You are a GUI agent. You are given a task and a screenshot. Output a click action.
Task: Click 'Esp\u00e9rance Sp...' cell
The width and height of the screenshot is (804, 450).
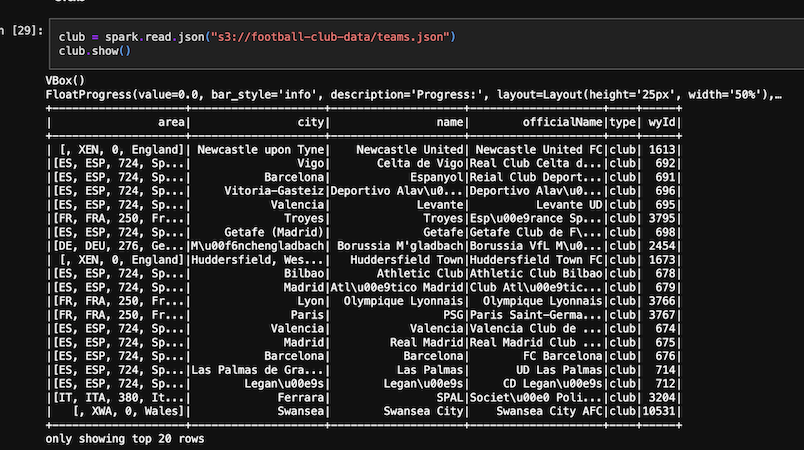[x=536, y=218]
